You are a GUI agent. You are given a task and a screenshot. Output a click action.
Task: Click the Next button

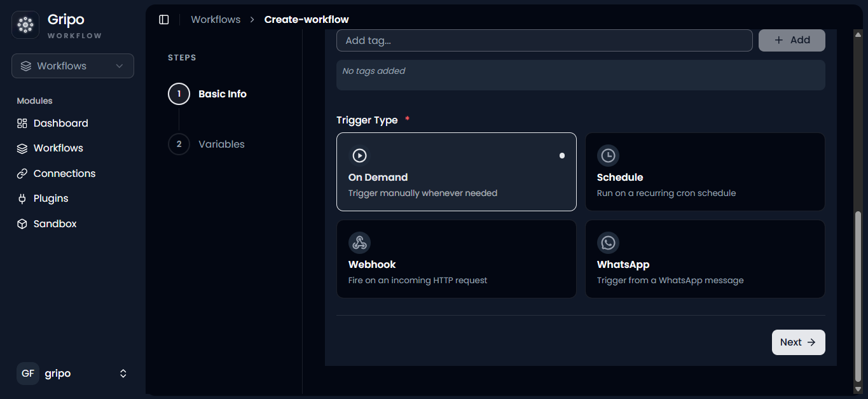point(798,342)
